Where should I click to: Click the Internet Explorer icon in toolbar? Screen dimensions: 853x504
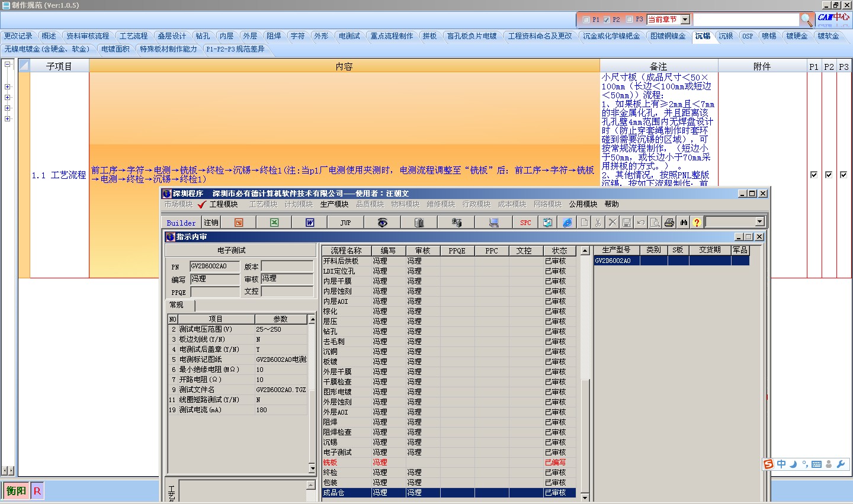[x=567, y=223]
